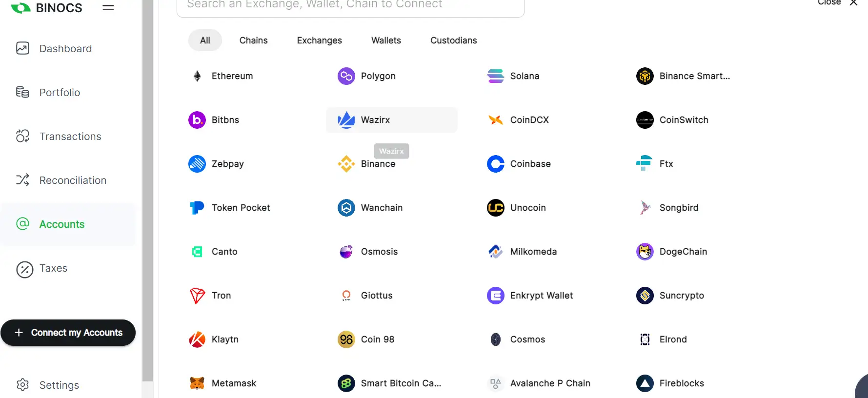Click the DogeChain logo icon
Viewport: 868px width, 398px height.
645,252
